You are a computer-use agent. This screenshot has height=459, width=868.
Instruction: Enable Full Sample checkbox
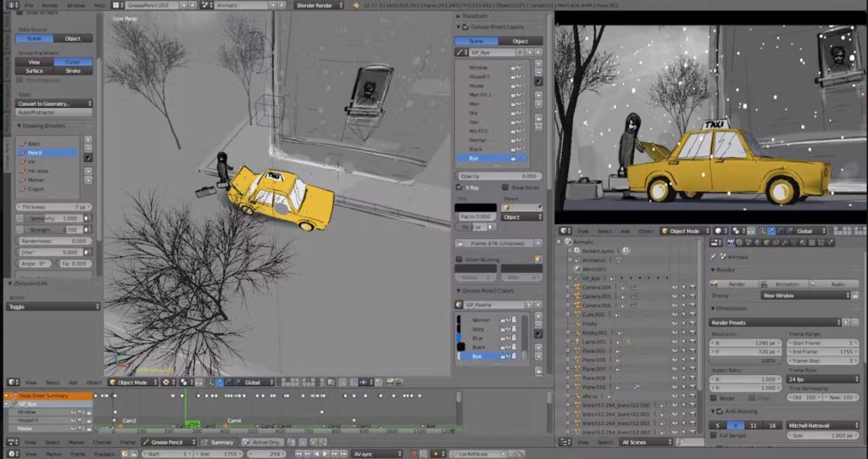tap(713, 435)
